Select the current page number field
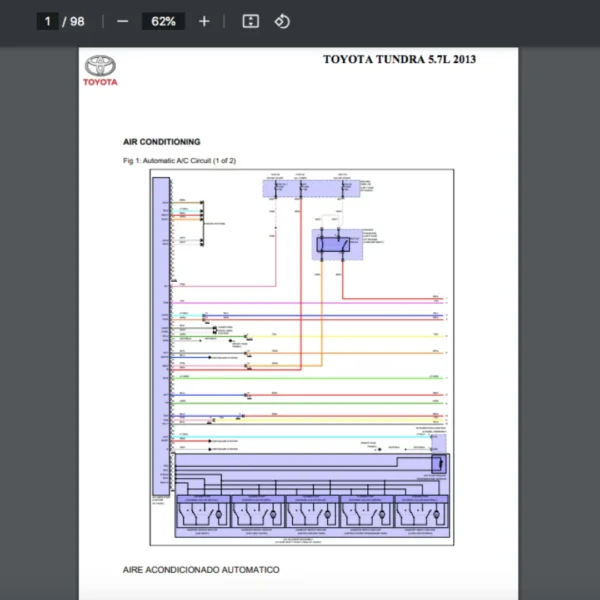Screen dimensions: 600x600 pyautogui.click(x=47, y=21)
